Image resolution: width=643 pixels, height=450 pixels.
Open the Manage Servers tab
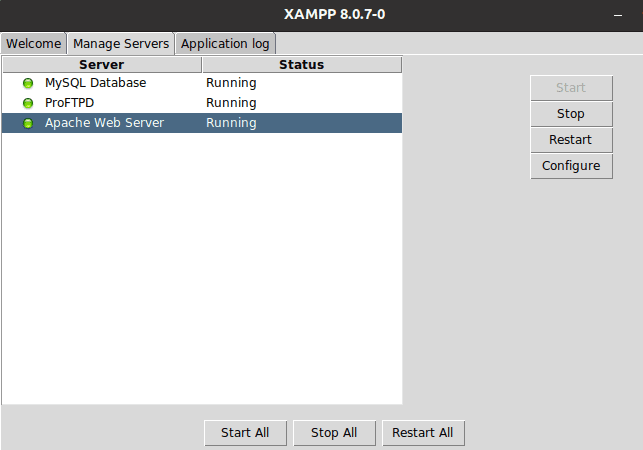click(x=121, y=43)
